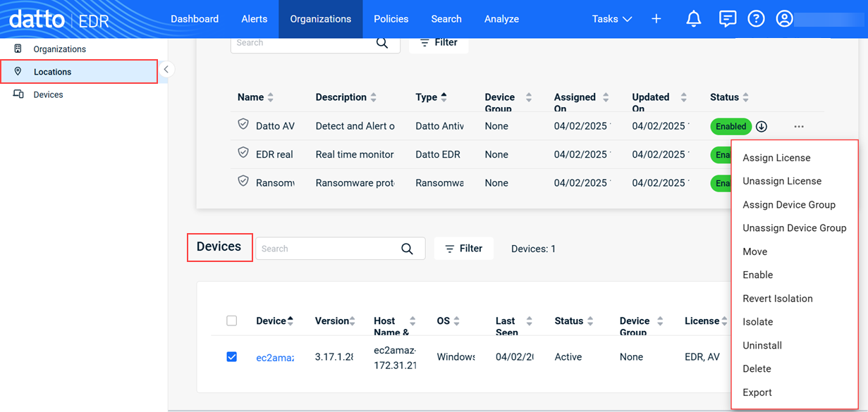Choose Assign License from the menu
The image size is (868, 412).
(776, 158)
